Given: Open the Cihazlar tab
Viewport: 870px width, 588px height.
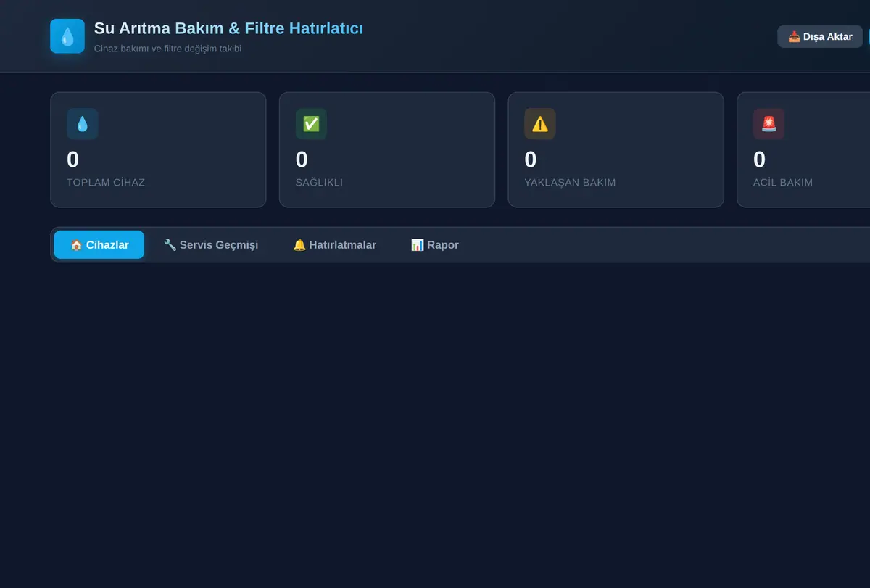Looking at the screenshot, I should click(99, 245).
